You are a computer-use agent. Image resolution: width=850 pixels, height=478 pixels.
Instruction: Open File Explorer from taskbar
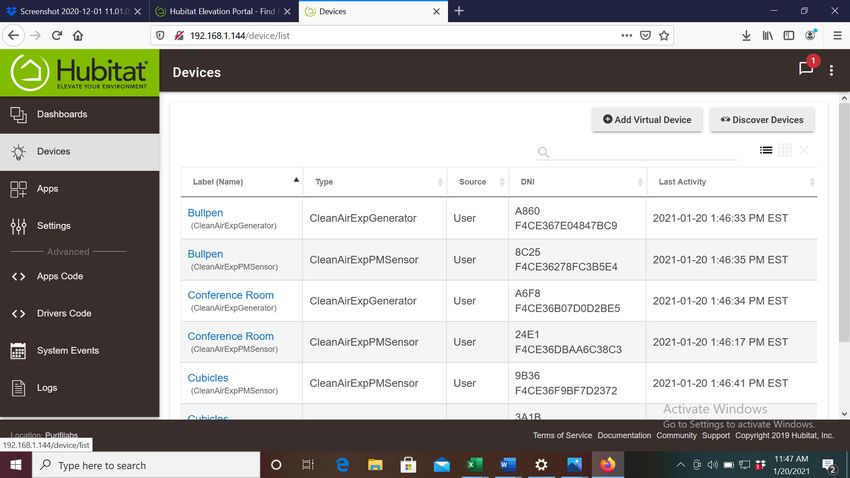pos(375,465)
